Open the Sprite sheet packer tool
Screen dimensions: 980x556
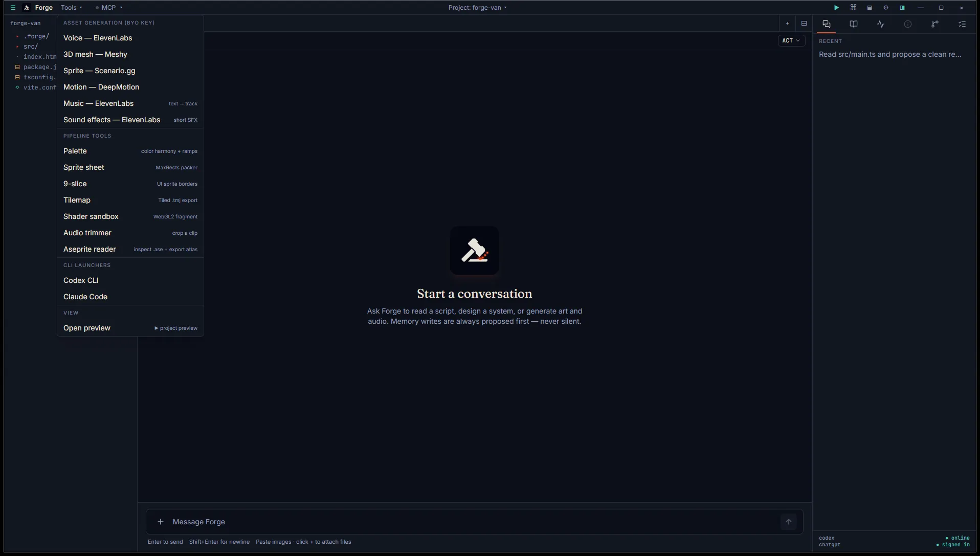coord(130,167)
